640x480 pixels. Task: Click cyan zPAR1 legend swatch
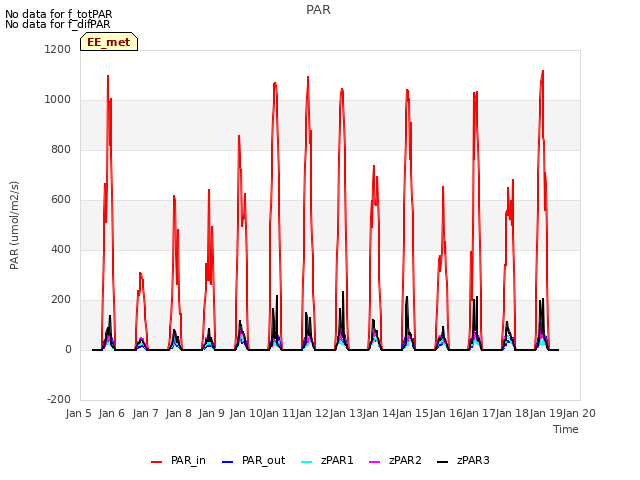point(307,462)
